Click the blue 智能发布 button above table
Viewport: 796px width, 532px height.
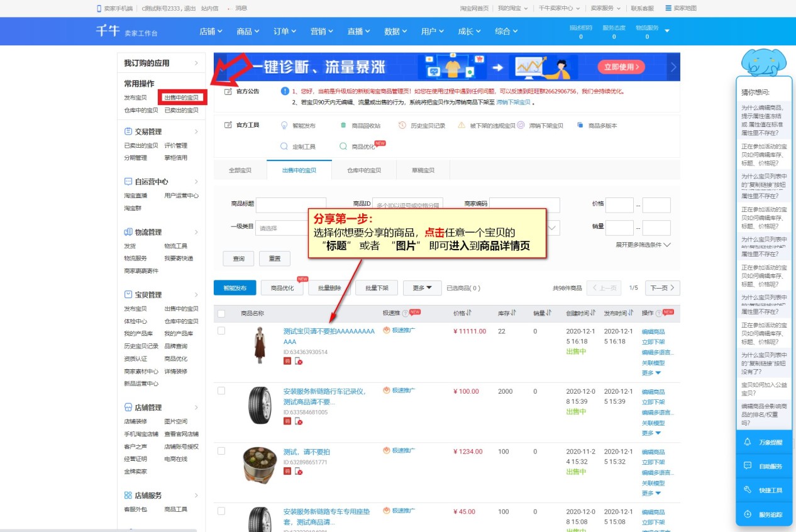click(235, 288)
